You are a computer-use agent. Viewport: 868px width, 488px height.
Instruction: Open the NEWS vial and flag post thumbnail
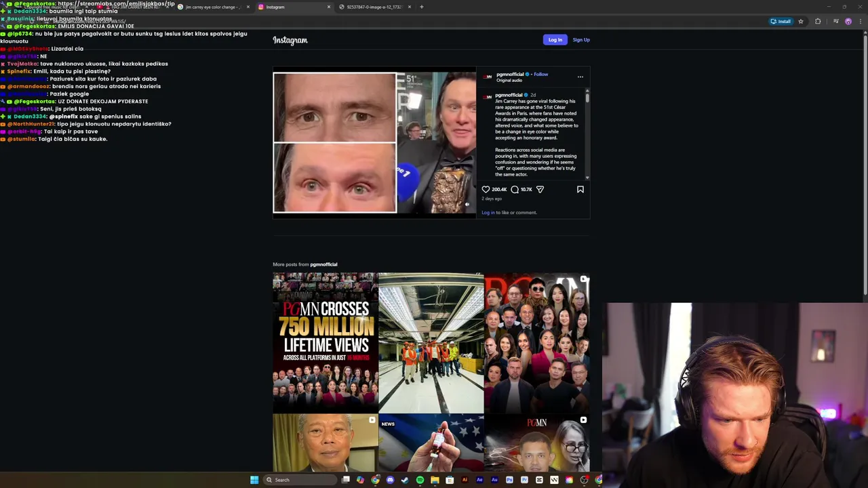pos(431,443)
